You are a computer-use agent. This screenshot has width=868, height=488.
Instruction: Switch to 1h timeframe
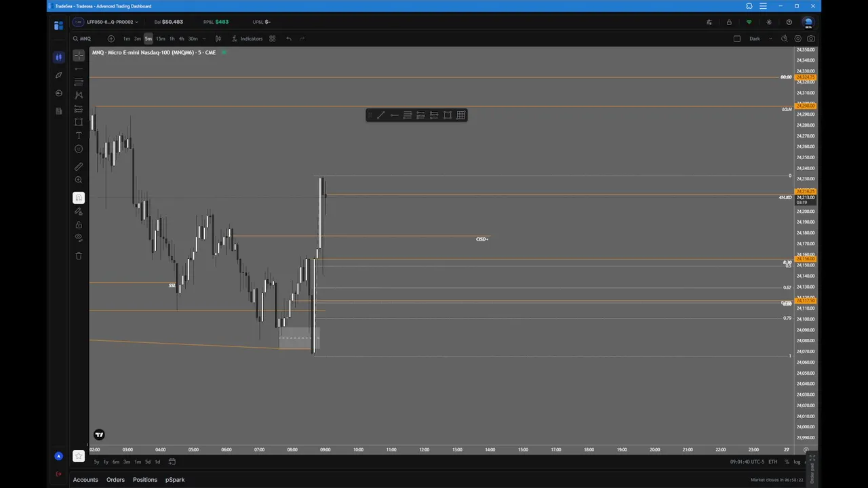pyautogui.click(x=172, y=39)
